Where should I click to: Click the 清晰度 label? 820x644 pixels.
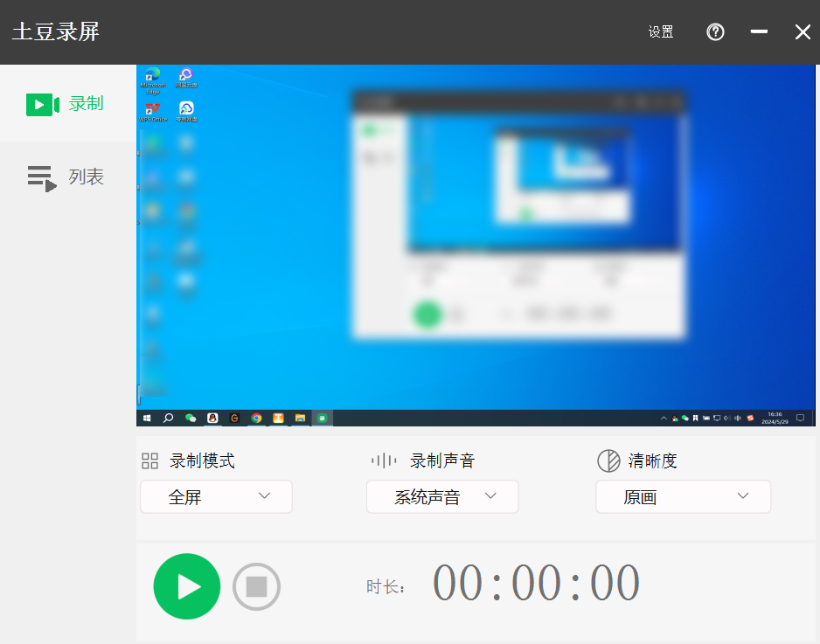(x=653, y=461)
